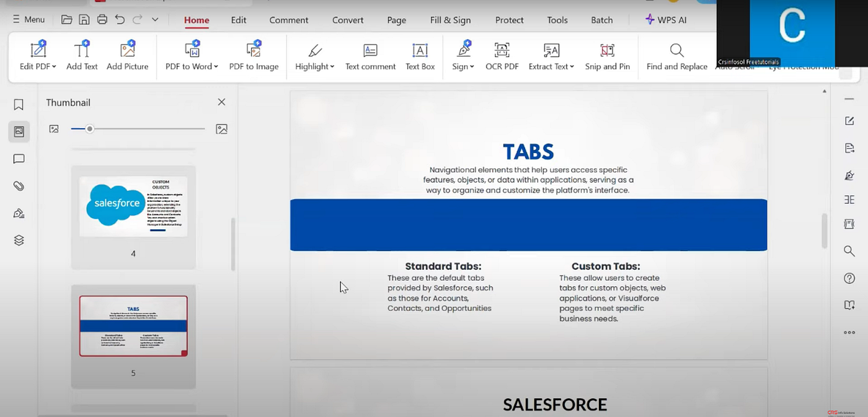Click the thumbnail panel vertical scrollbar
The width and height of the screenshot is (868, 417).
tap(233, 244)
